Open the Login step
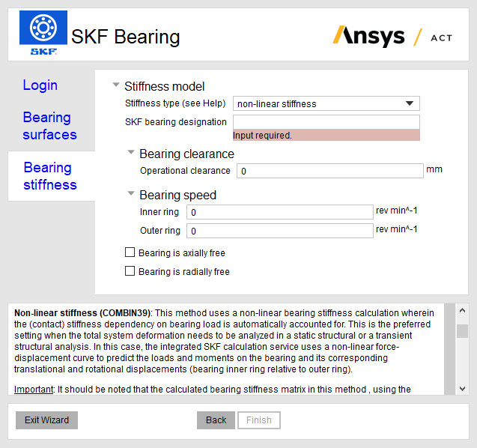Image resolution: width=477 pixels, height=448 pixels. click(40, 85)
